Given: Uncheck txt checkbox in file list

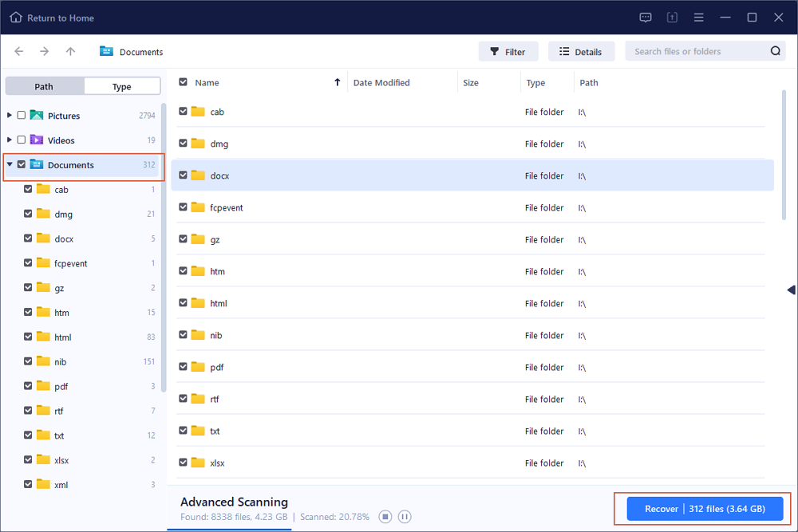Looking at the screenshot, I should 184,430.
